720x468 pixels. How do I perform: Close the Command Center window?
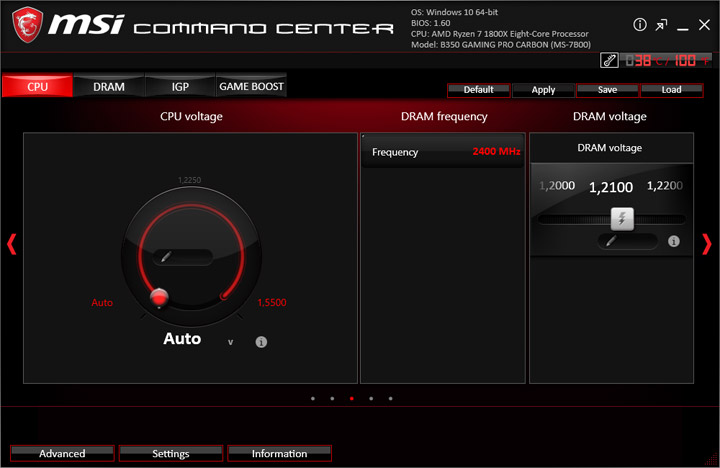tap(704, 25)
